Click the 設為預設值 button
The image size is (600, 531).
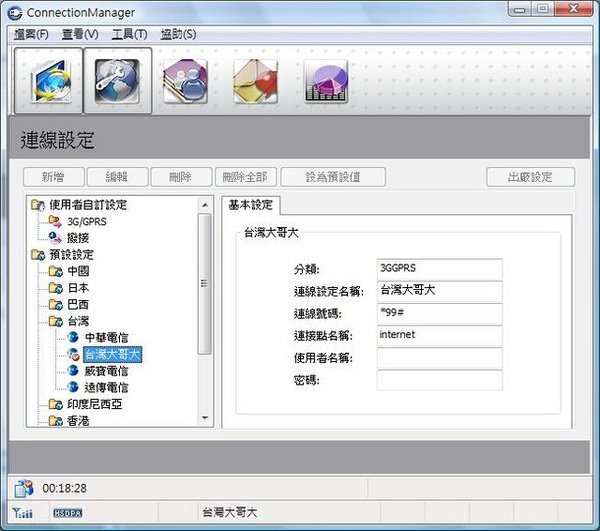point(333,177)
